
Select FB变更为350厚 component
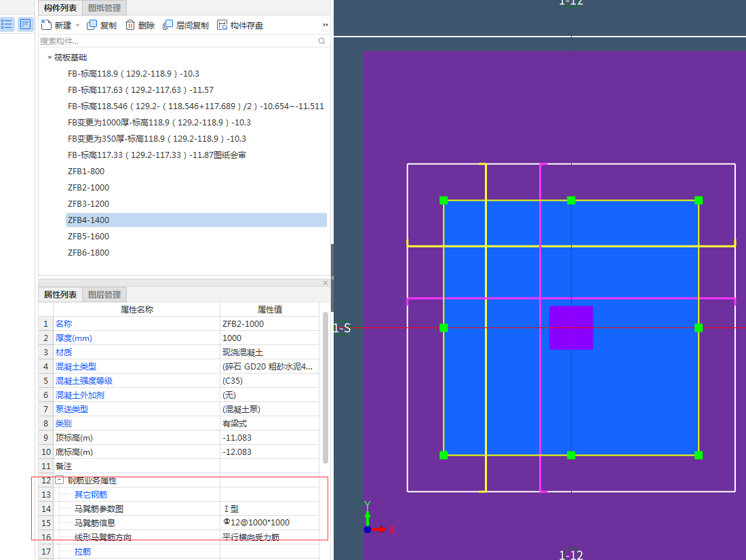pyautogui.click(x=157, y=138)
